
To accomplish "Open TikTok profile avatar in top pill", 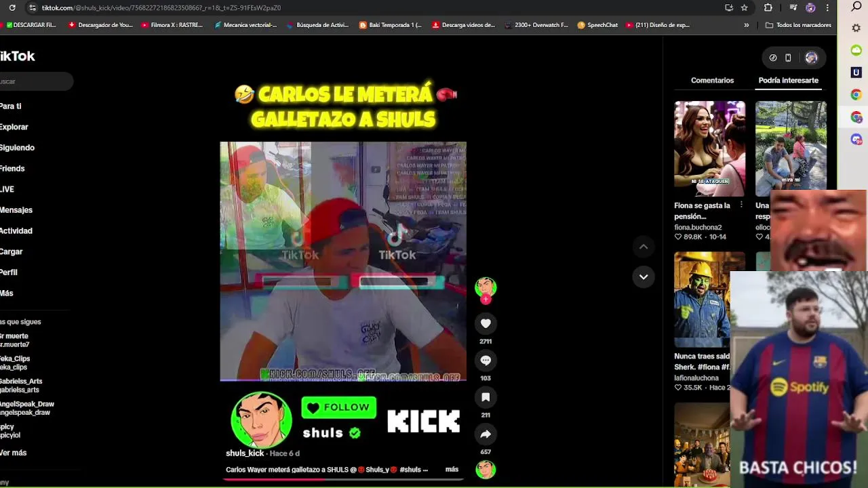I will pos(811,58).
